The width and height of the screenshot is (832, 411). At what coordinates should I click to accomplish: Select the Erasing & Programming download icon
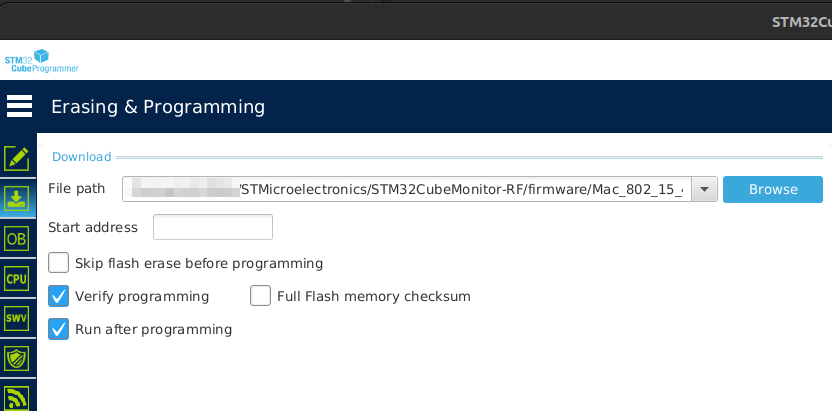(17, 198)
